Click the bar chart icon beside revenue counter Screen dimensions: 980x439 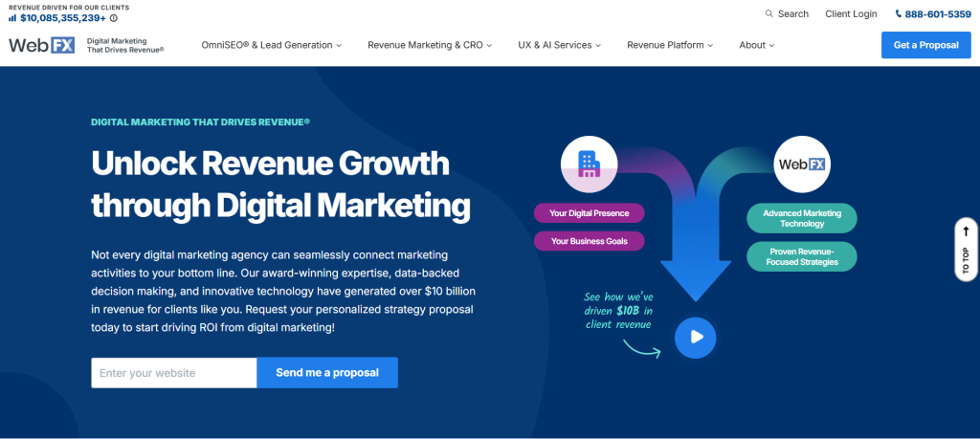tap(12, 18)
